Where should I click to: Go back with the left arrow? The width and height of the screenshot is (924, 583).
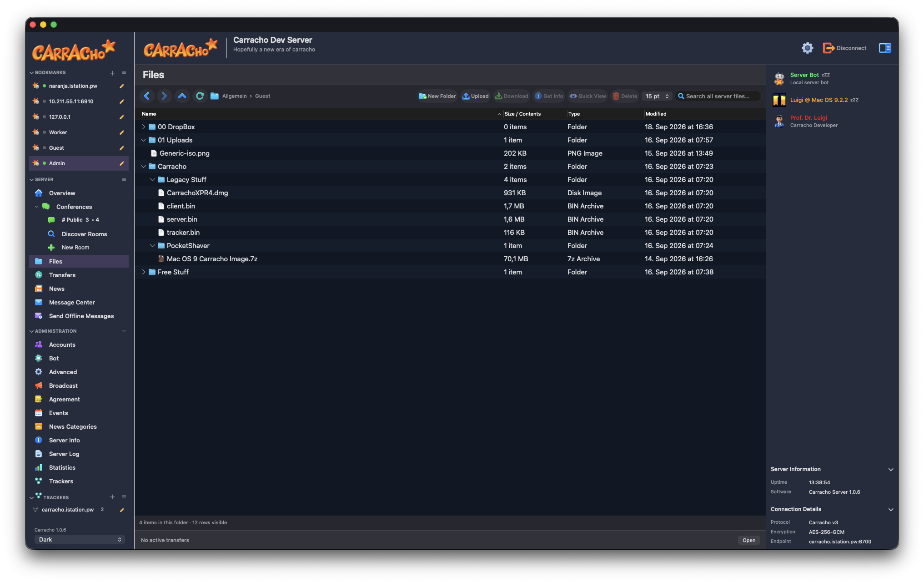[x=146, y=96]
